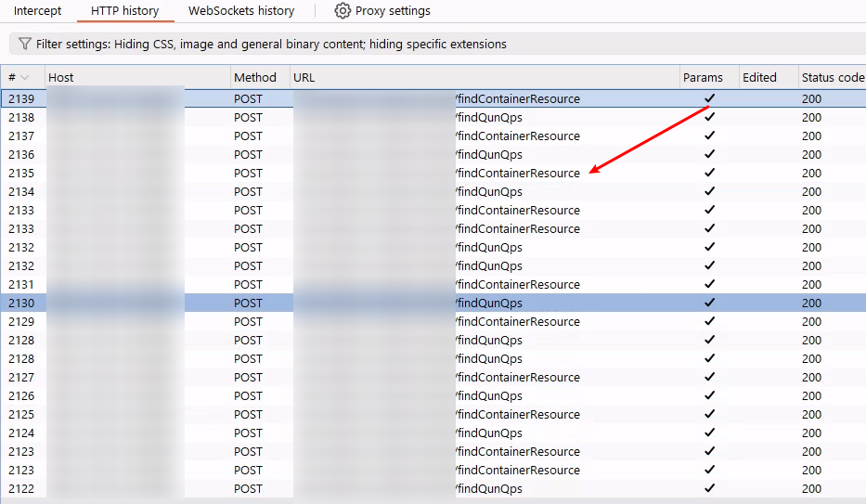Select request 2138 findQunQps URL
The image size is (866, 504).
489,117
